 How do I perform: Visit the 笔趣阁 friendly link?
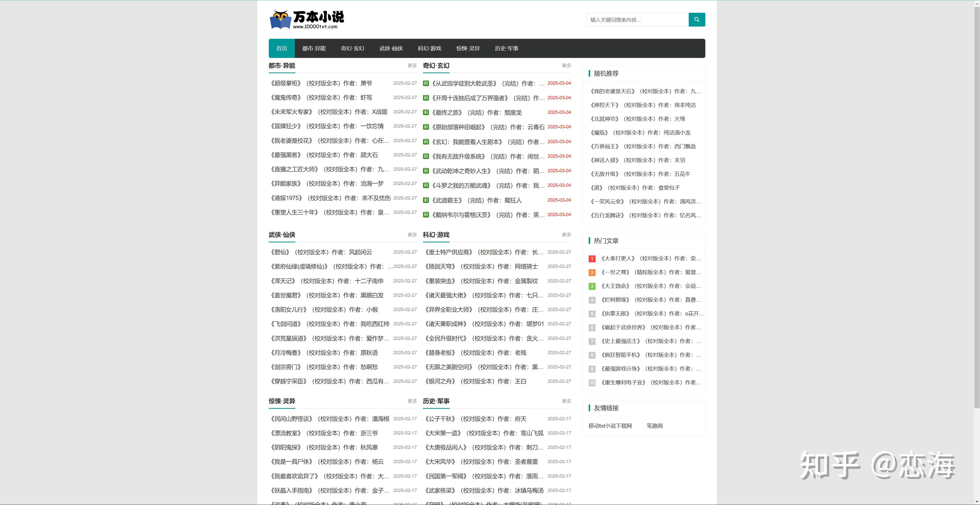(x=655, y=426)
